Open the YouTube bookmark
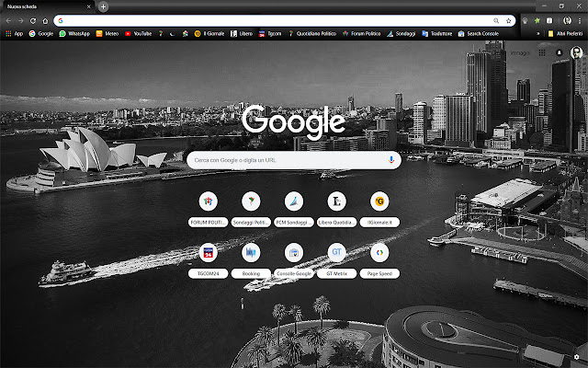 138,33
